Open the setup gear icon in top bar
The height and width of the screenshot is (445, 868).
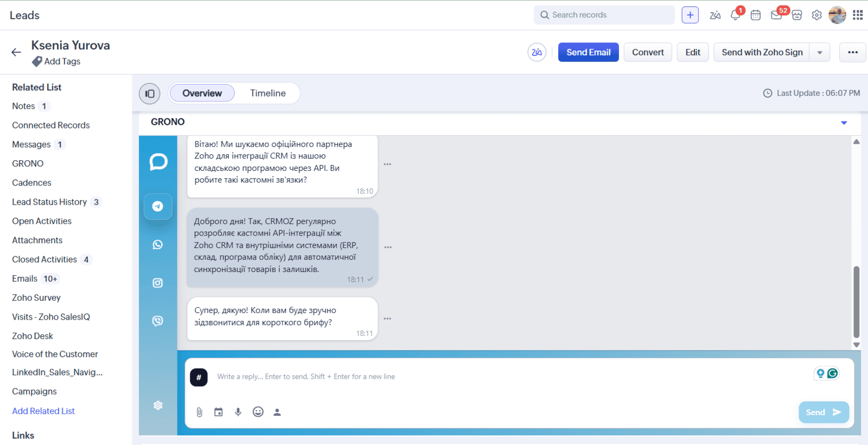point(817,15)
